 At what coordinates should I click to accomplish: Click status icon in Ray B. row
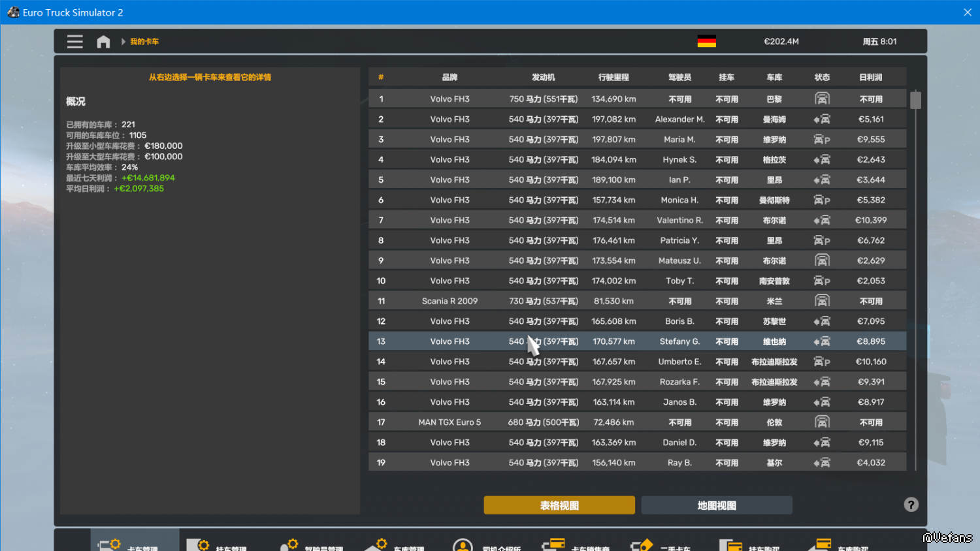tap(822, 463)
